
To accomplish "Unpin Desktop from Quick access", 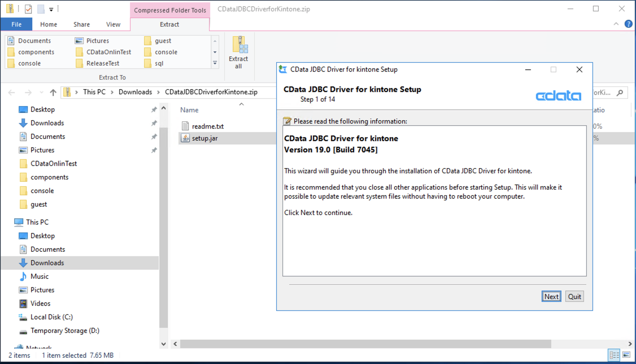I will click(154, 109).
